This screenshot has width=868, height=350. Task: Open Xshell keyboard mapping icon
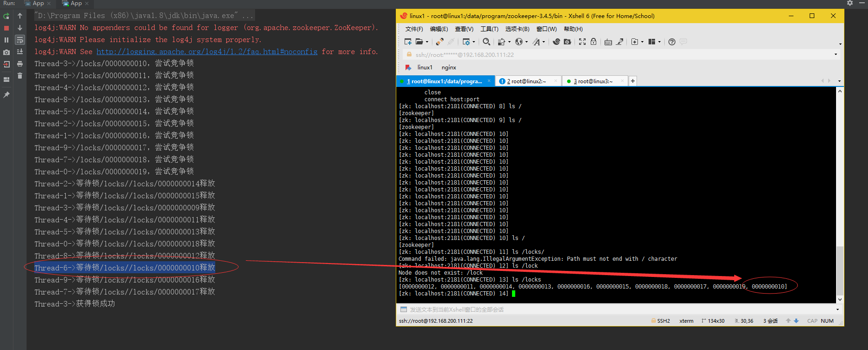click(608, 42)
